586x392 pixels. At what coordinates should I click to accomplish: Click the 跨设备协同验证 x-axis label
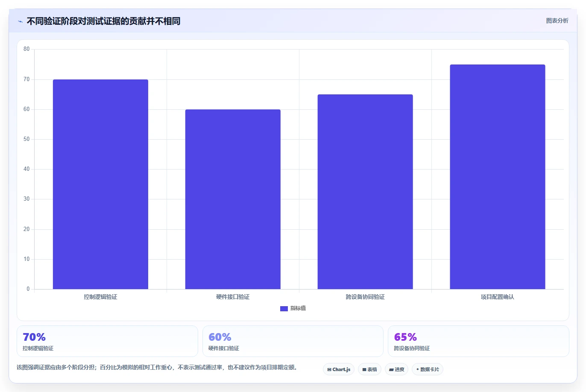365,297
